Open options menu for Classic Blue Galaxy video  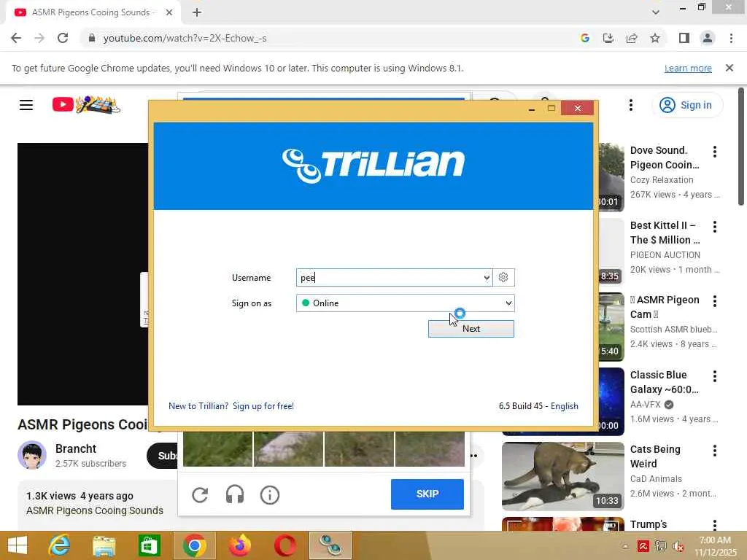point(714,376)
